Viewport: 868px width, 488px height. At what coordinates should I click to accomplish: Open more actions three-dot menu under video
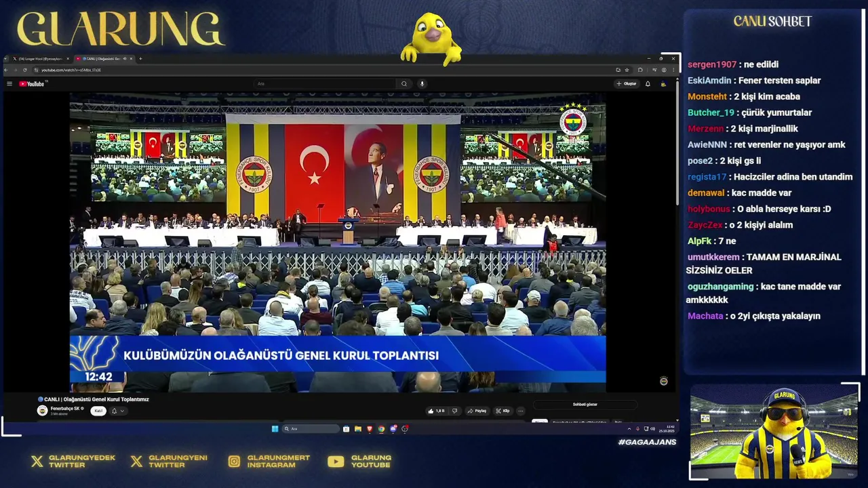click(x=521, y=411)
